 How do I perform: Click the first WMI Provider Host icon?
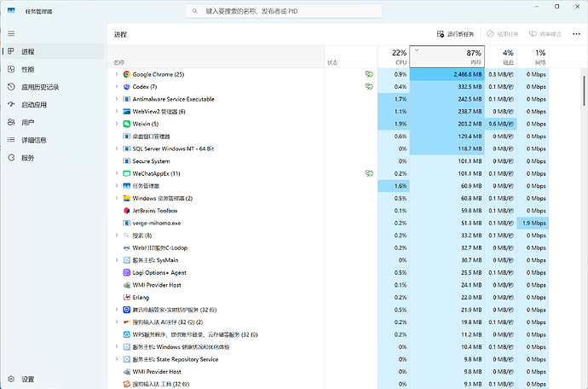coord(127,285)
